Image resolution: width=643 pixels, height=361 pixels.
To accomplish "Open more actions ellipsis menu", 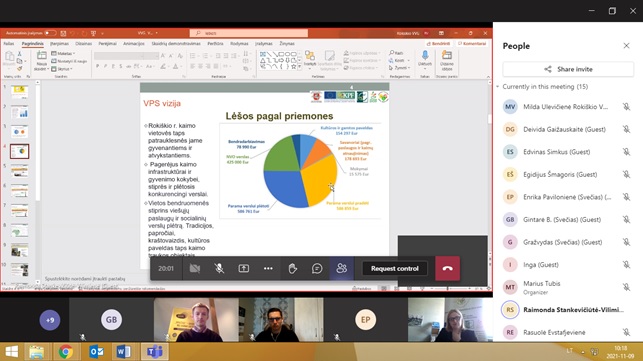I will coord(268,269).
